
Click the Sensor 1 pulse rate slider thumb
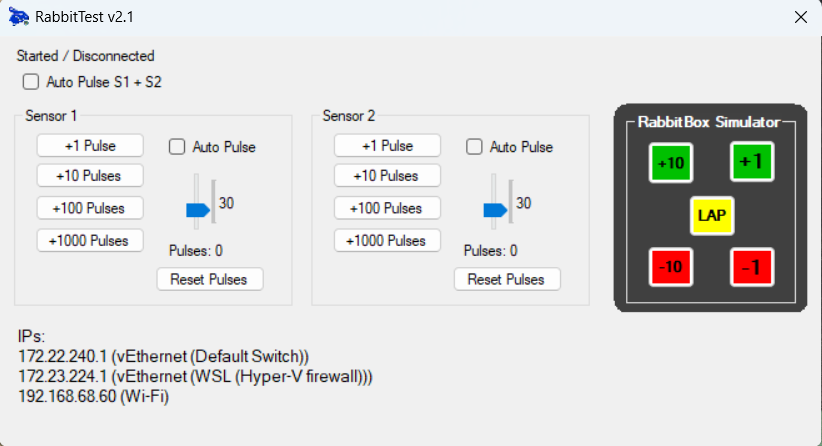tap(198, 210)
